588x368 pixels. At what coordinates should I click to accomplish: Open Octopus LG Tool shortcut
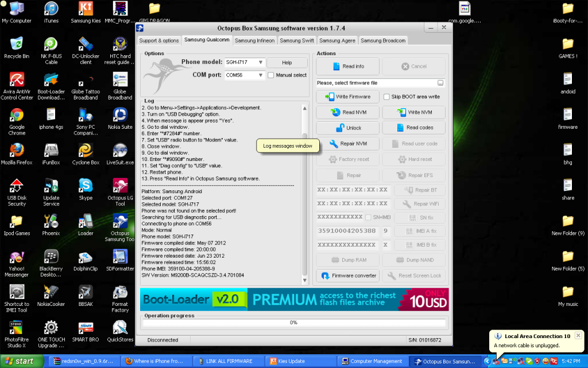point(120,192)
